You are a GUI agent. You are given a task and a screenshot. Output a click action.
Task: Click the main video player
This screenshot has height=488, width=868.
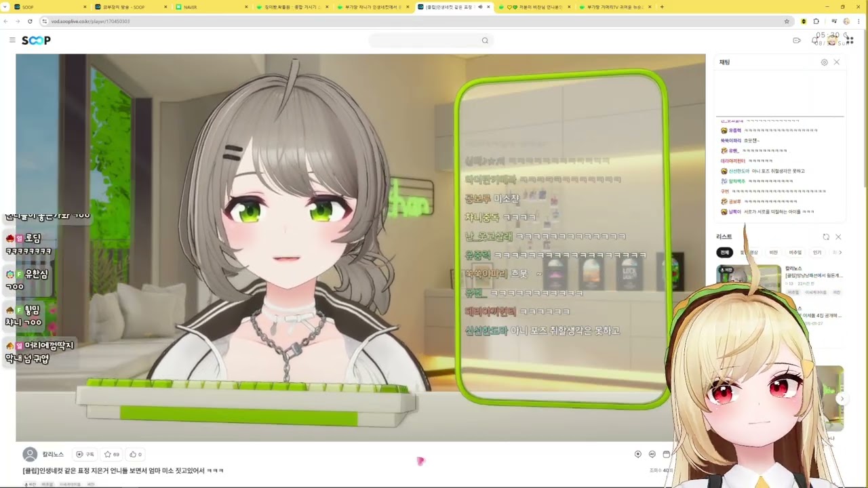pyautogui.click(x=360, y=247)
